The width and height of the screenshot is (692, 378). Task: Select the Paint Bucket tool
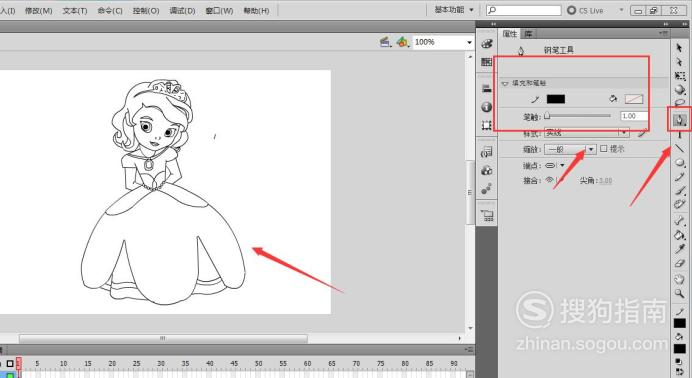pos(680,235)
